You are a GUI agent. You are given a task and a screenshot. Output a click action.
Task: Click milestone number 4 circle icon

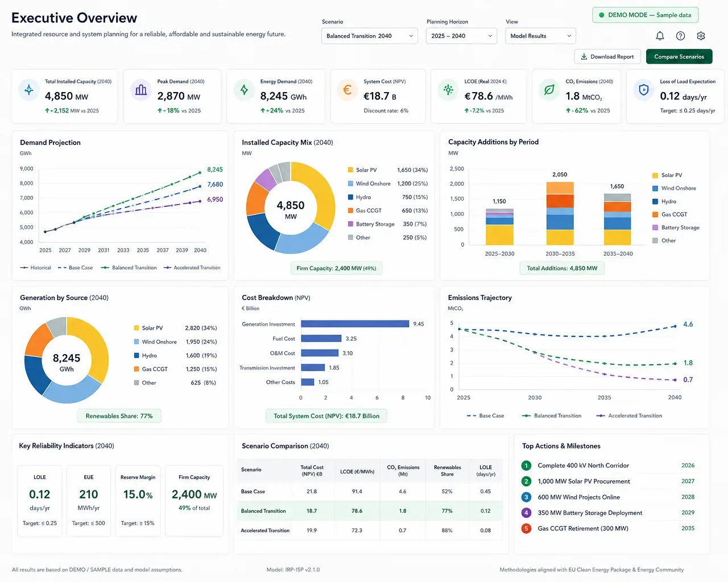tap(526, 513)
